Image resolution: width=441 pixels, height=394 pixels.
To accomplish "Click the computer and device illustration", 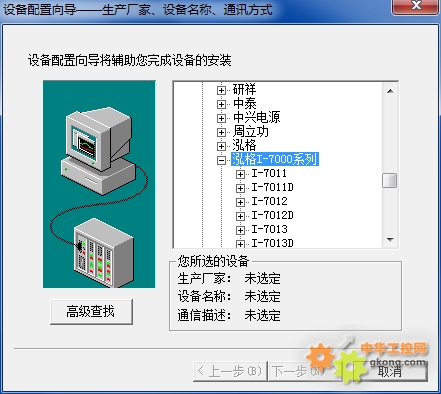I will pyautogui.click(x=99, y=184).
